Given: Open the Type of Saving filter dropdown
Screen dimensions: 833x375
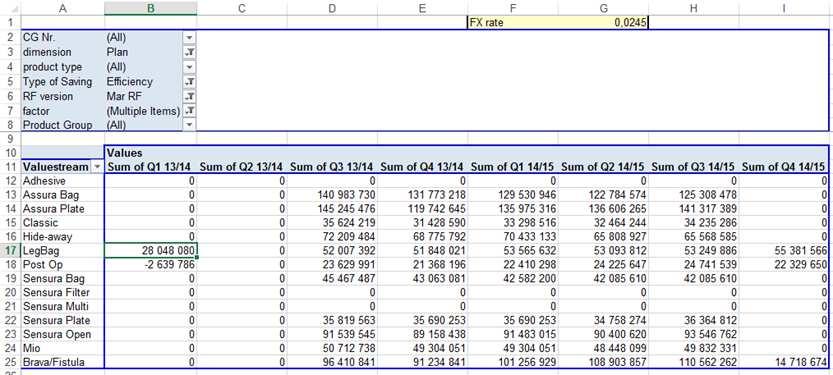Looking at the screenshot, I should [189, 82].
